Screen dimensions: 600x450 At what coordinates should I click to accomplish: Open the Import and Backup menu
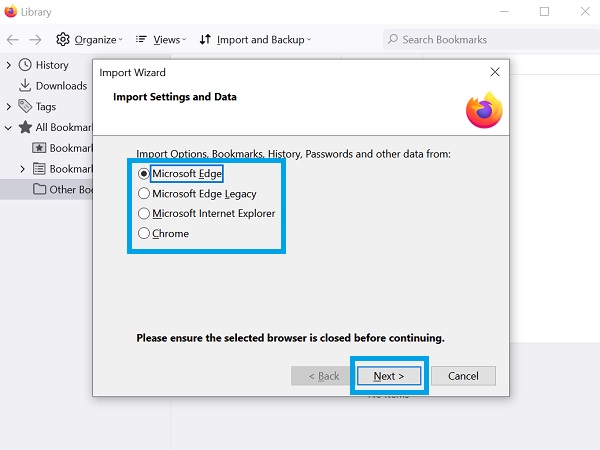[x=255, y=40]
